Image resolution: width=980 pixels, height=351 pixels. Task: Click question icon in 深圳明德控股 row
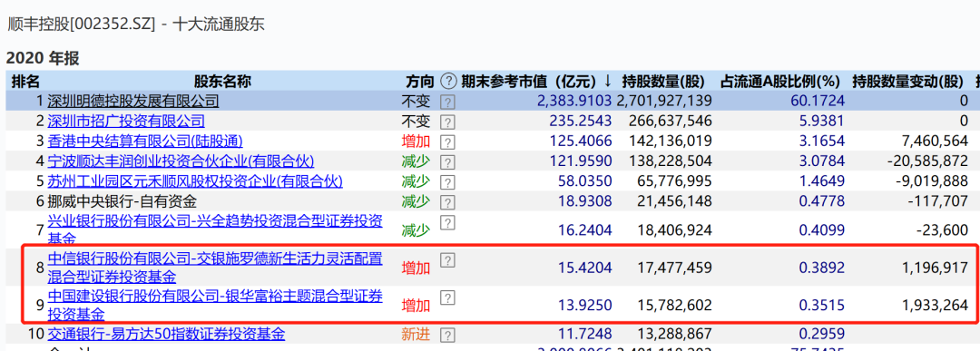[x=447, y=102]
